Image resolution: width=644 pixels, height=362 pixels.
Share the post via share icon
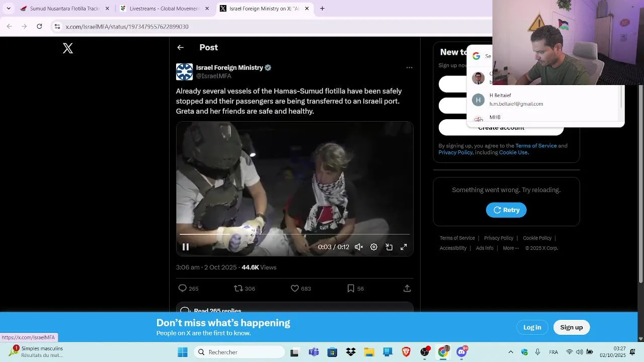click(407, 288)
